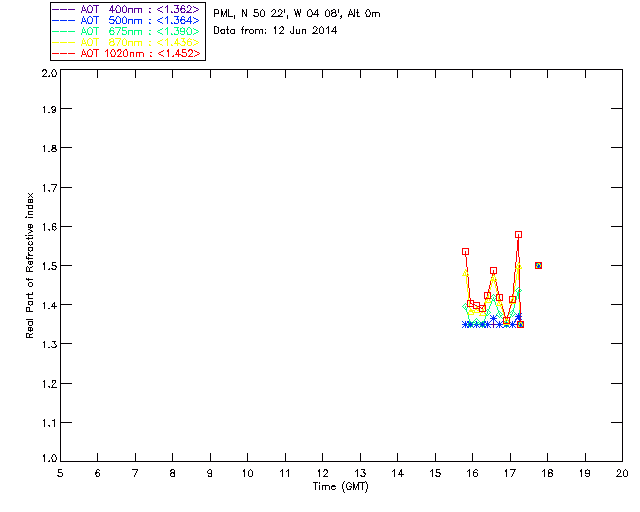Click the highest red square marker near 1.58

pyautogui.click(x=518, y=235)
